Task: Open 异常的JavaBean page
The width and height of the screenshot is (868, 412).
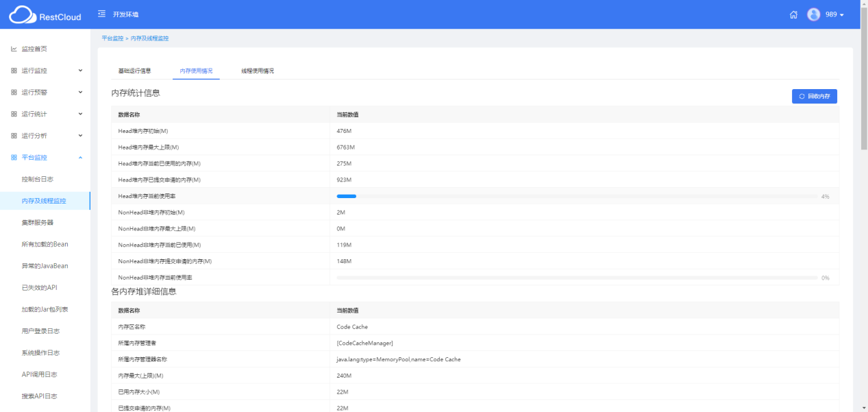Action: pyautogui.click(x=45, y=266)
